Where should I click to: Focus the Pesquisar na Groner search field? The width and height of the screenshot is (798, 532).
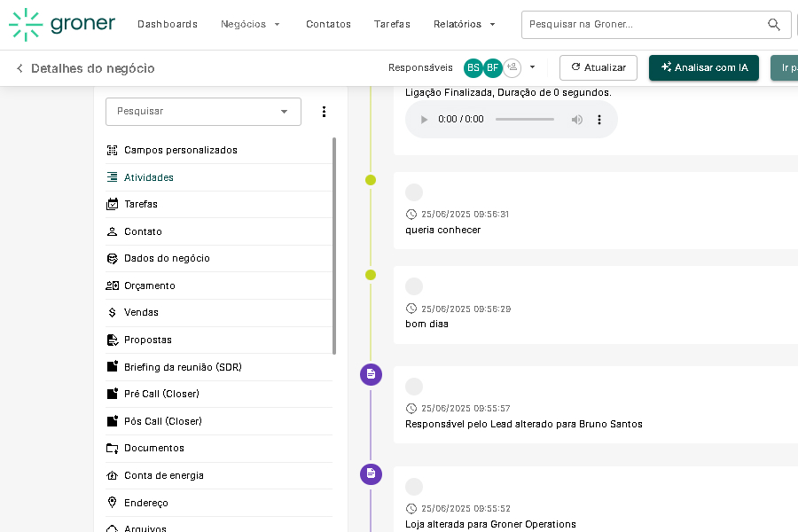point(643,25)
